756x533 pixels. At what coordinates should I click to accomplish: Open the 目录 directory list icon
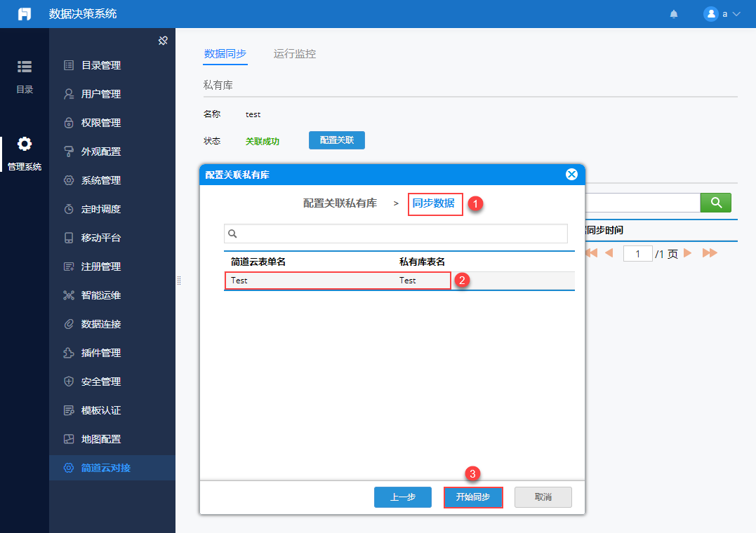click(x=25, y=67)
